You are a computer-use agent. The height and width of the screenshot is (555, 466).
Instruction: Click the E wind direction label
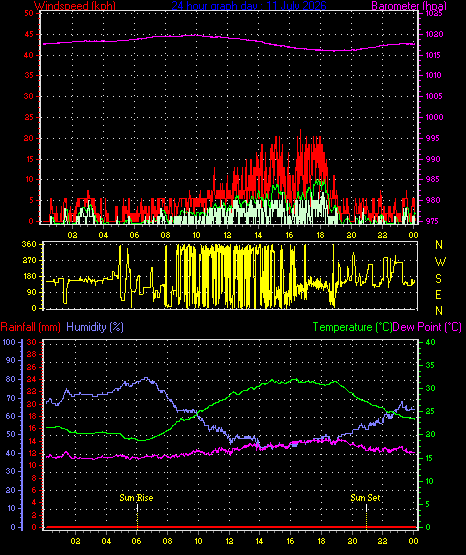click(x=438, y=294)
